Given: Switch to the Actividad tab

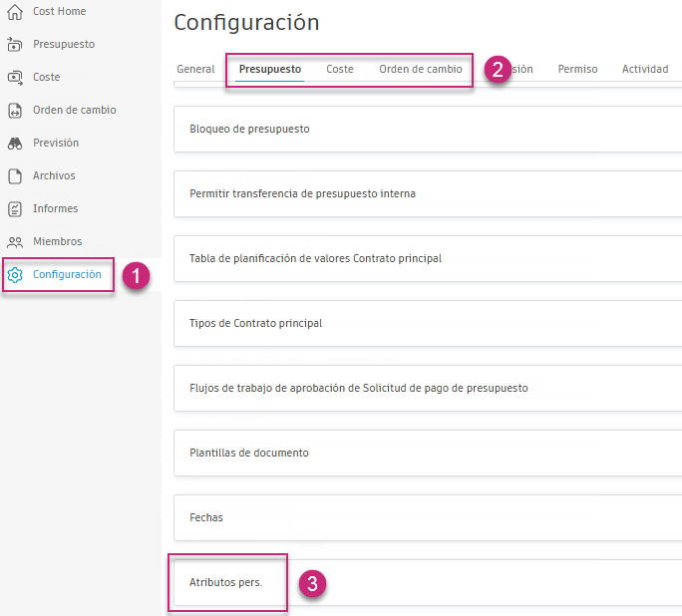Looking at the screenshot, I should (x=645, y=69).
